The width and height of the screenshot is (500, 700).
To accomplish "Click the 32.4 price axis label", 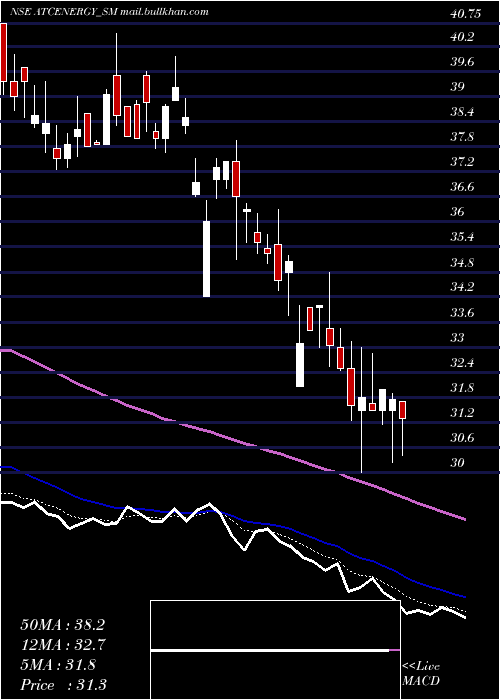I will coord(462,362).
